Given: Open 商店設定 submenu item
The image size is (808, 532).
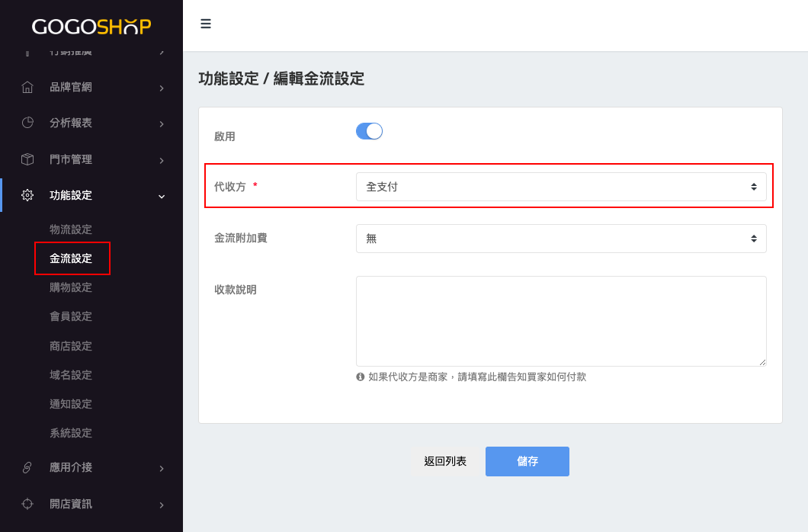Looking at the screenshot, I should [71, 346].
